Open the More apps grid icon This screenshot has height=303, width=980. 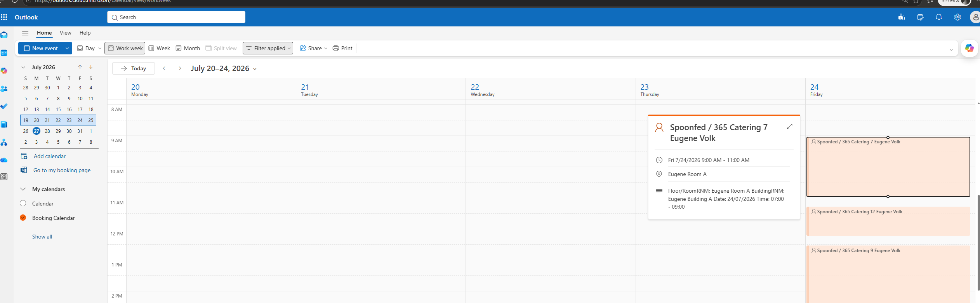[x=4, y=177]
